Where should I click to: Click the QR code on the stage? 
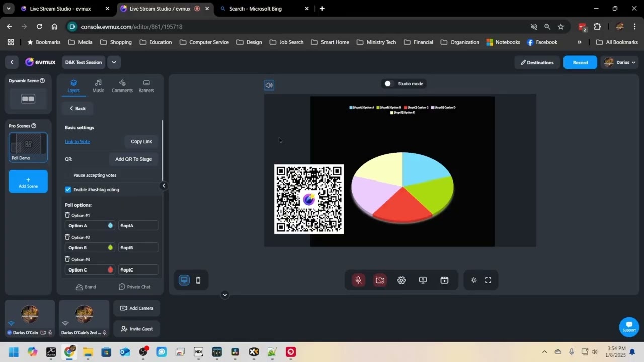[x=309, y=199]
